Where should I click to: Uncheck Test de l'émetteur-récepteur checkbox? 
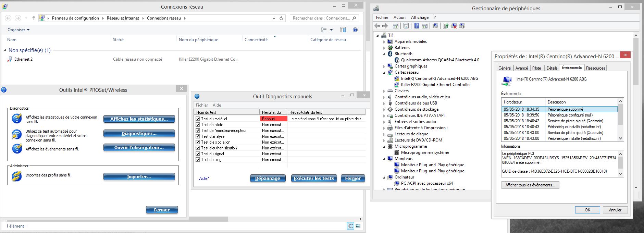(x=198, y=131)
